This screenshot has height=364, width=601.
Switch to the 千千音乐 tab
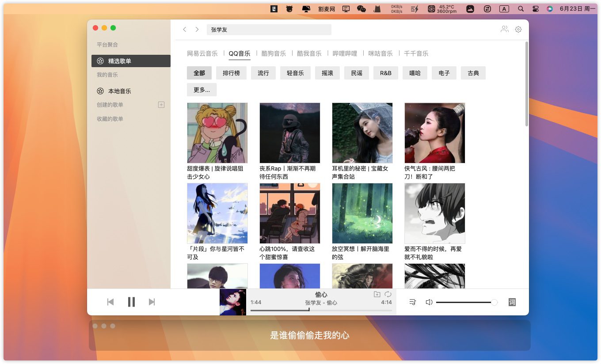pyautogui.click(x=416, y=53)
